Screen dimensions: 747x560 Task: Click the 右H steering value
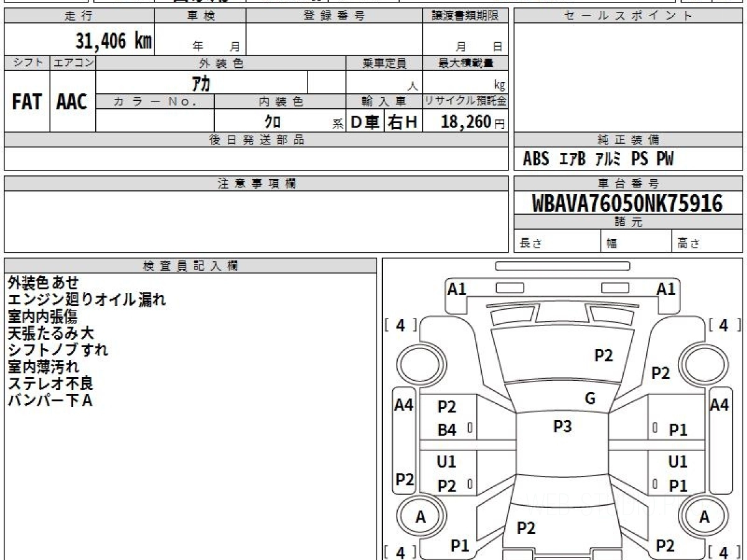click(x=403, y=122)
